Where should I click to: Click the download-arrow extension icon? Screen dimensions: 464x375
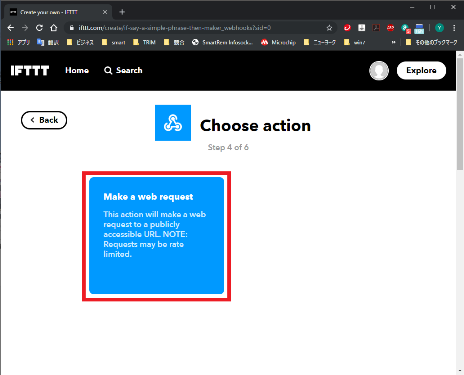tap(362, 28)
